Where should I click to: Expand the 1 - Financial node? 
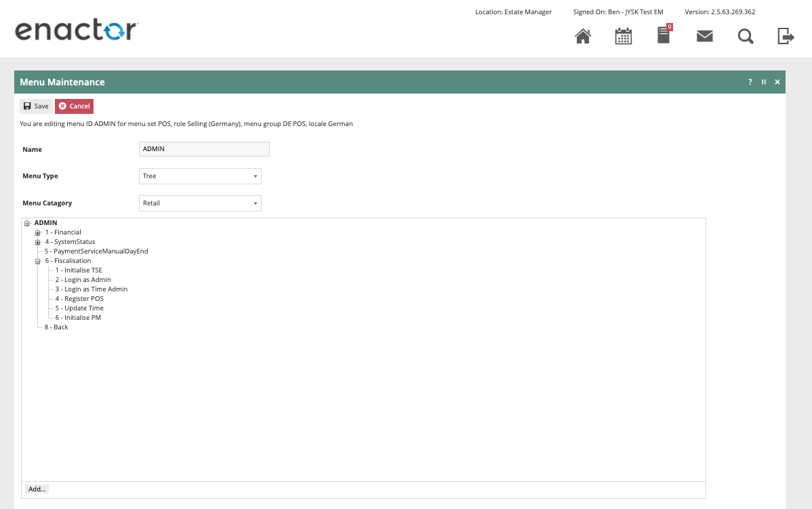(x=38, y=232)
